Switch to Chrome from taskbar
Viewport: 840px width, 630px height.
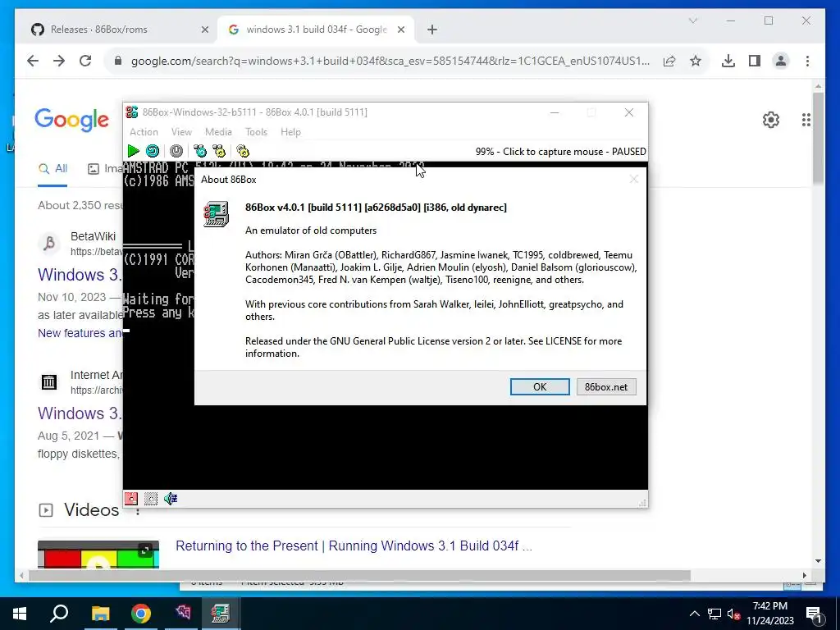coord(141,614)
